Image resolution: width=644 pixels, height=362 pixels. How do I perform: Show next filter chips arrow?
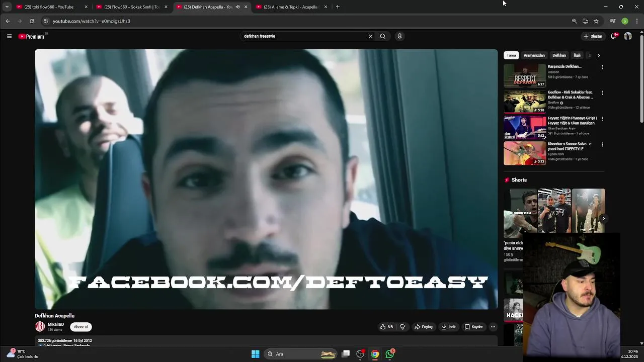coord(598,55)
